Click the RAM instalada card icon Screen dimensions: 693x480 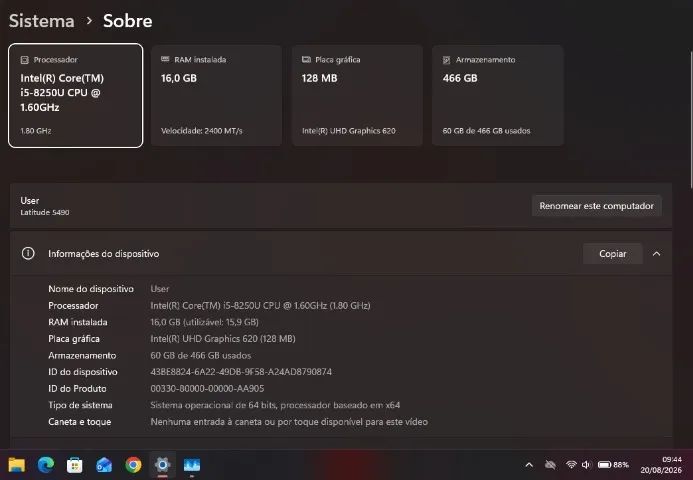(165, 59)
